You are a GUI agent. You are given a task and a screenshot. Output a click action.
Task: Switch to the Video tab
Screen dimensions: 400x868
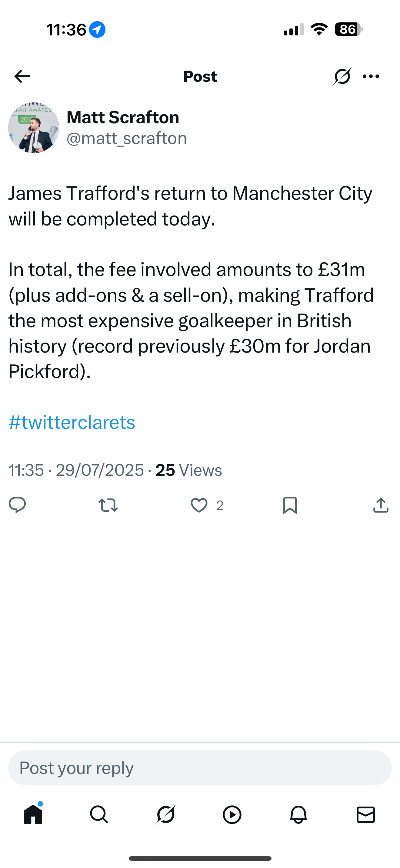(x=232, y=815)
